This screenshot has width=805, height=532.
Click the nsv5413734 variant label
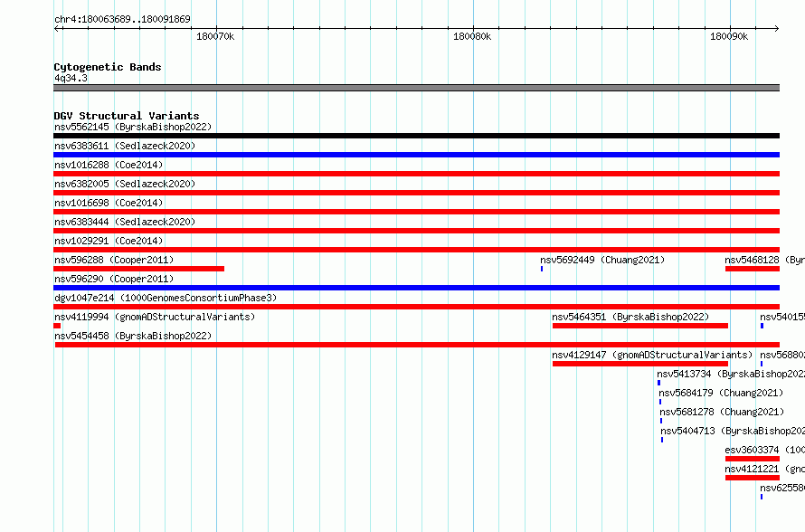point(731,374)
